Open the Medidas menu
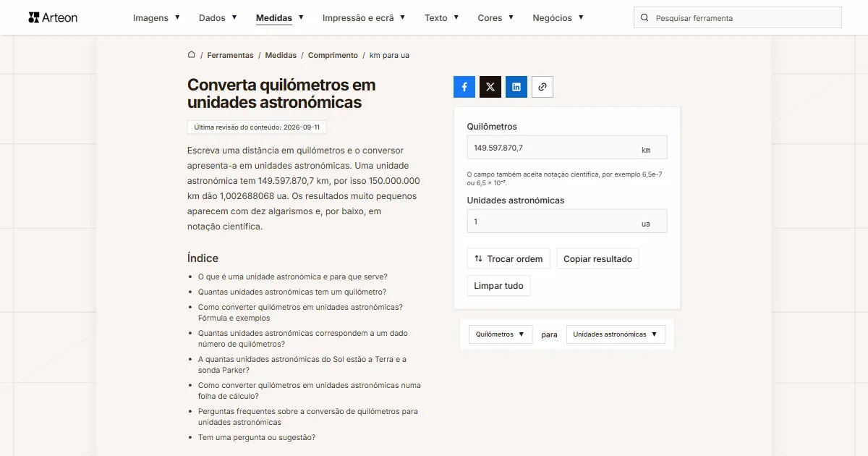This screenshot has width=868, height=456. tap(280, 18)
